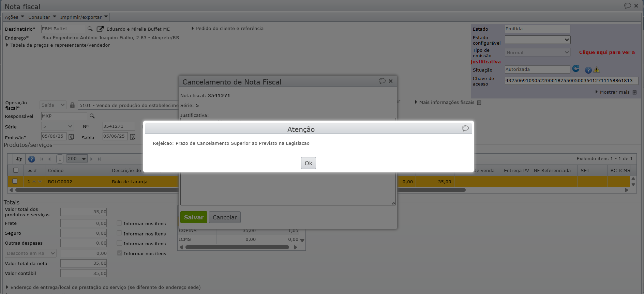Click the blue help icon in products grid toolbar

coord(31,159)
